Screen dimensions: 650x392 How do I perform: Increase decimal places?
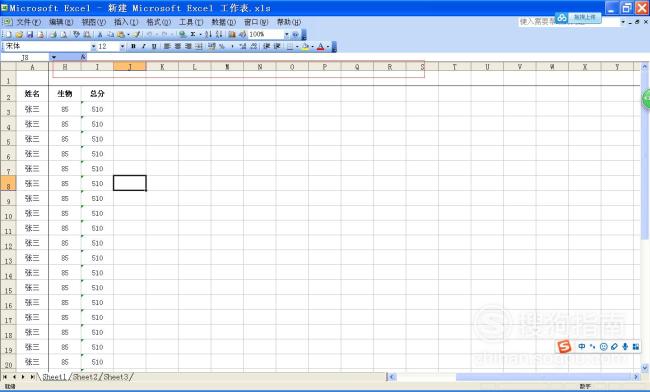[243, 46]
